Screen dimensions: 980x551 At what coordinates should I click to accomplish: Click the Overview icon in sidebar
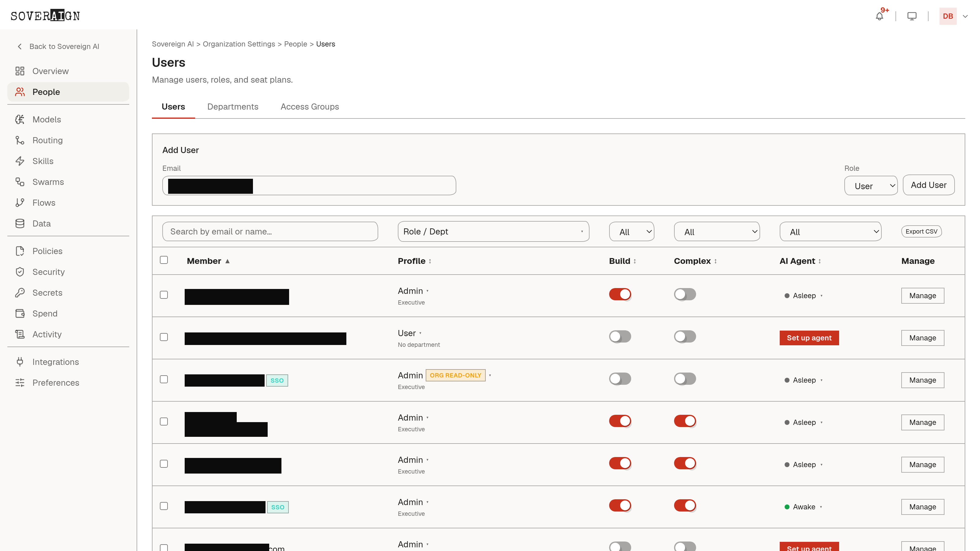coord(20,71)
